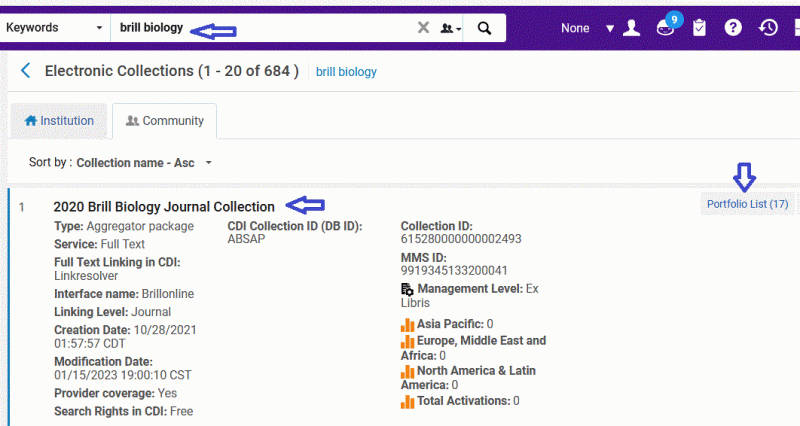Click the 'Type: Aggregator package' text
Image resolution: width=800 pixels, height=426 pixels.
pos(124,226)
